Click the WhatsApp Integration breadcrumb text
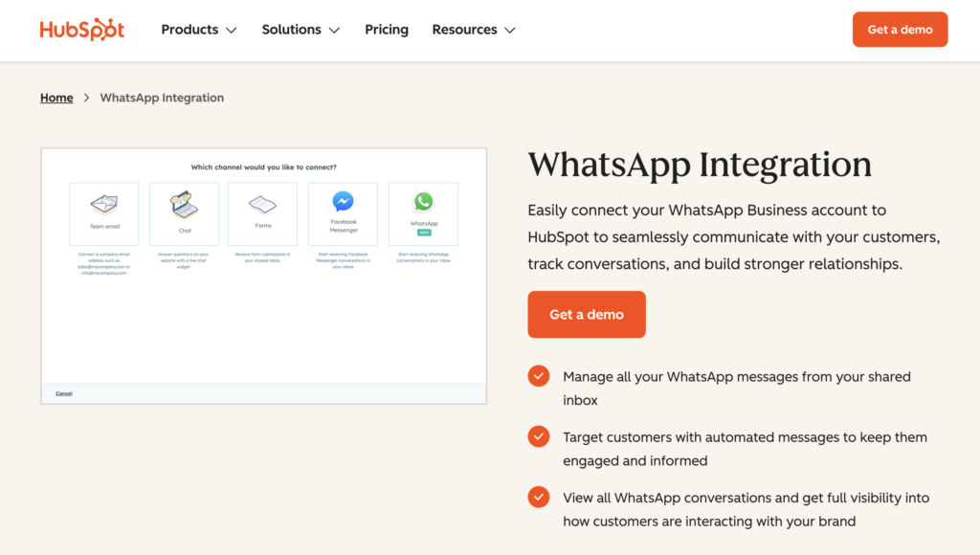The image size is (980, 555). 162,98
